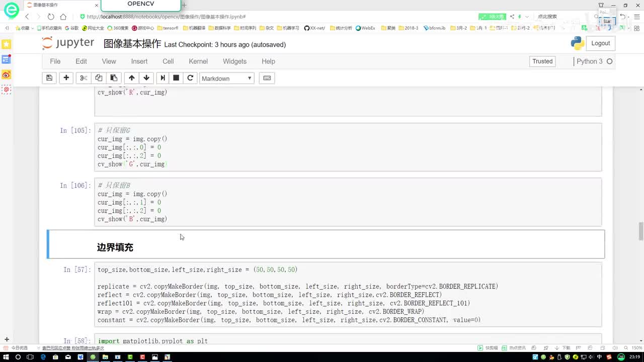Click into the In [105] code cell
This screenshot has width=644, height=362.
(348, 147)
